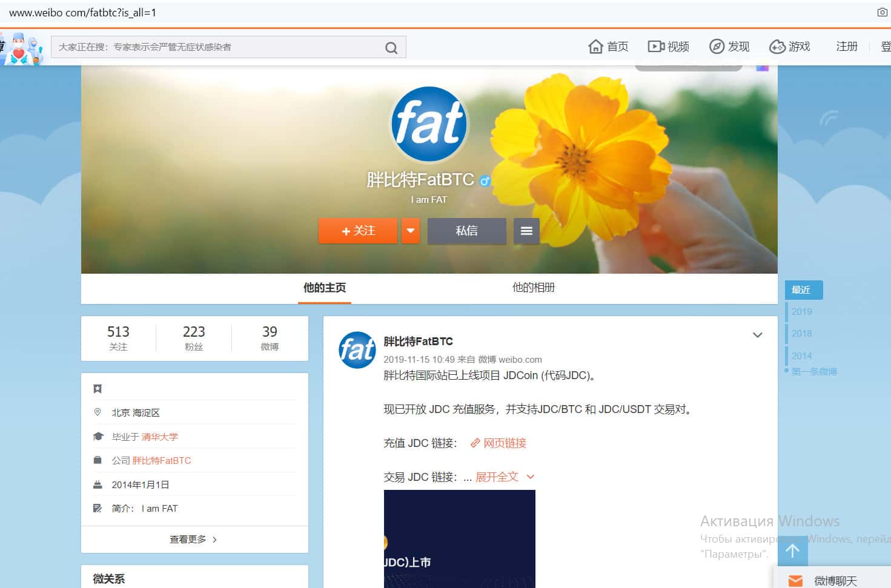Click the back-to-top arrow button

coord(792,550)
